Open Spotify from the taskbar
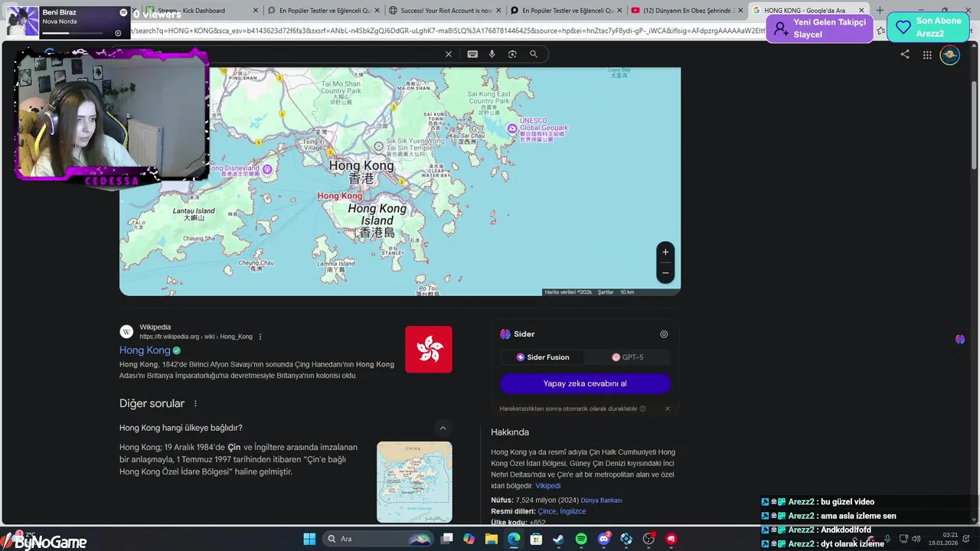This screenshot has height=551, width=980. pyautogui.click(x=581, y=539)
